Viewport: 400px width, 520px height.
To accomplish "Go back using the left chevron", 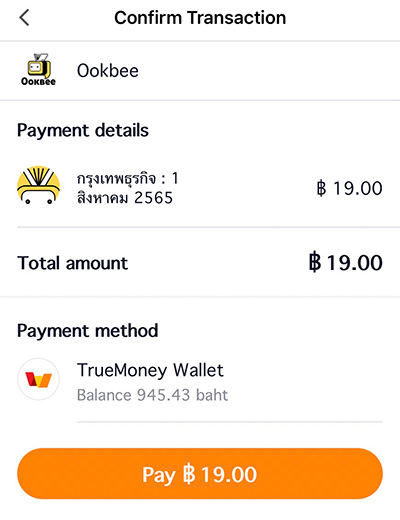I will coord(24,18).
